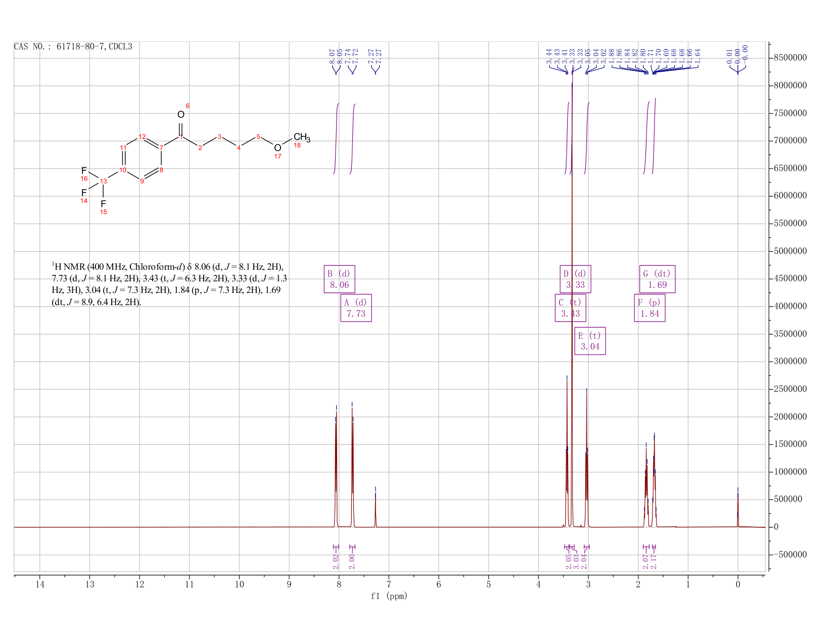
Task: Click the E (t) 3.04 multiplet box
Action: [590, 341]
